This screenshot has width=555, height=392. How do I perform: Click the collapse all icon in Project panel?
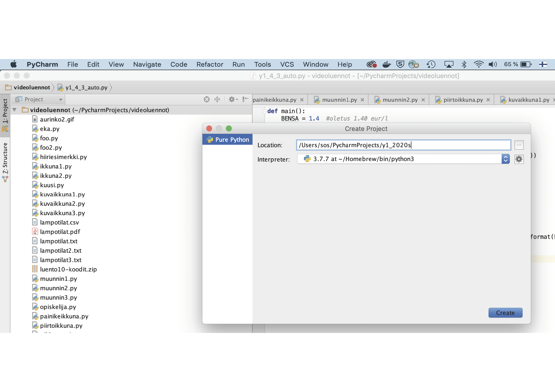pyautogui.click(x=217, y=99)
